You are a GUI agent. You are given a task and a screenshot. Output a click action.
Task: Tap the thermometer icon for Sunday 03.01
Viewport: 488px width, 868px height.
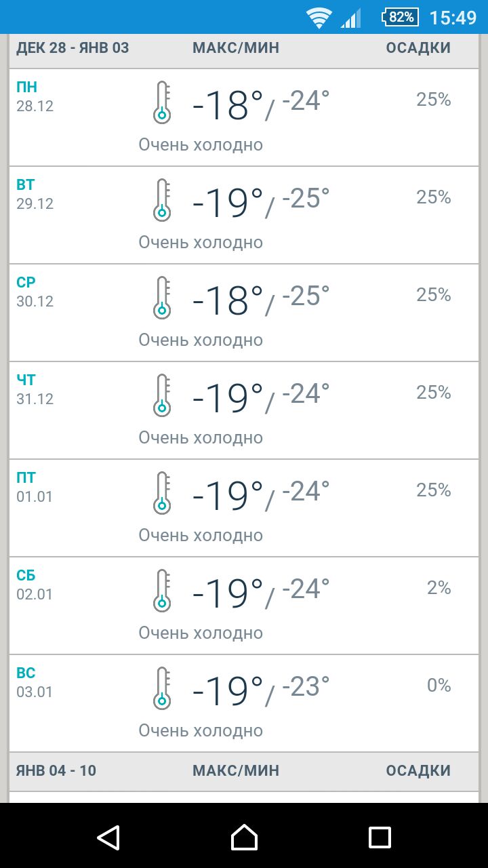tap(161, 688)
